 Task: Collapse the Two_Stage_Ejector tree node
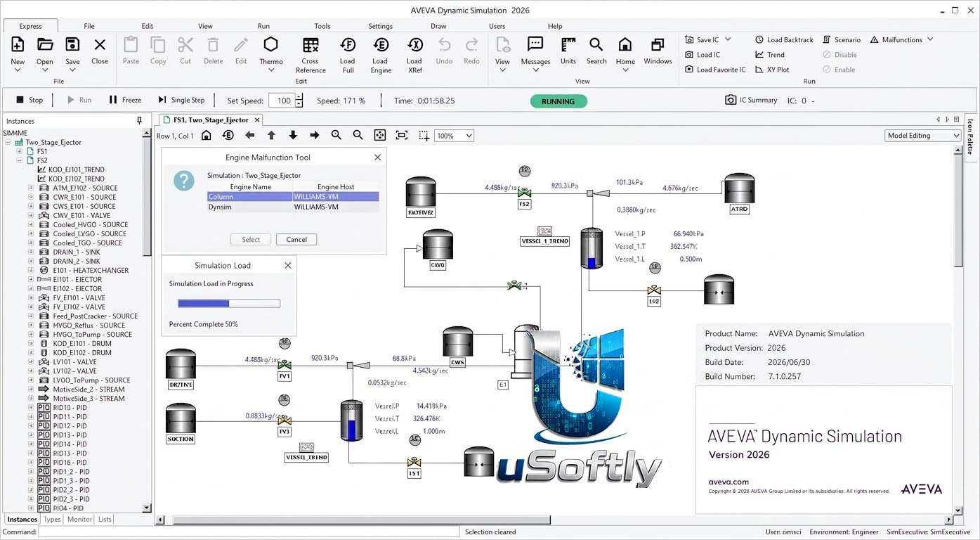click(8, 142)
